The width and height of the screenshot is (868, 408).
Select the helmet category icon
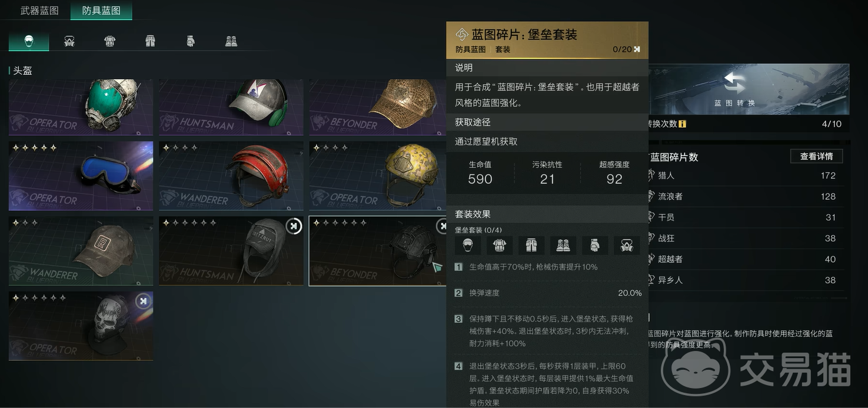tap(29, 41)
